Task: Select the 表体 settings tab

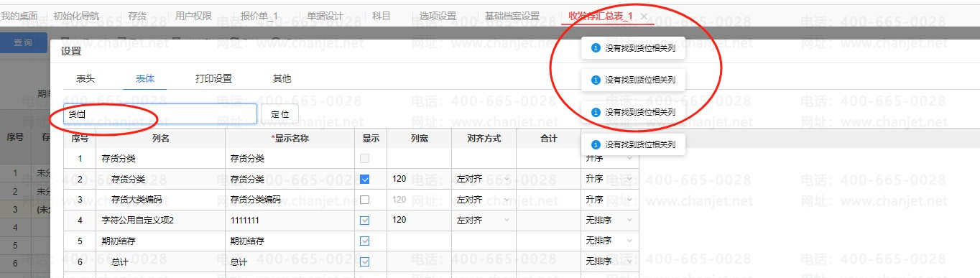Action: 144,79
